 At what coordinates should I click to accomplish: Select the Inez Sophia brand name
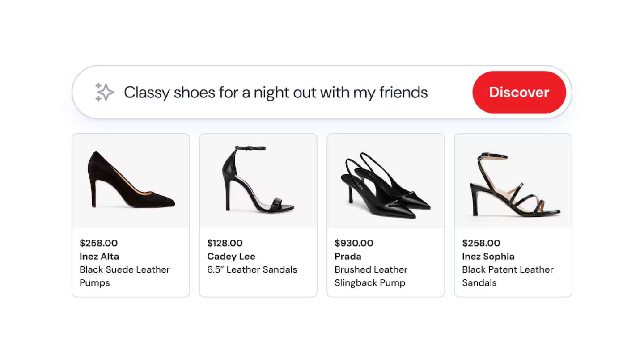(x=488, y=257)
